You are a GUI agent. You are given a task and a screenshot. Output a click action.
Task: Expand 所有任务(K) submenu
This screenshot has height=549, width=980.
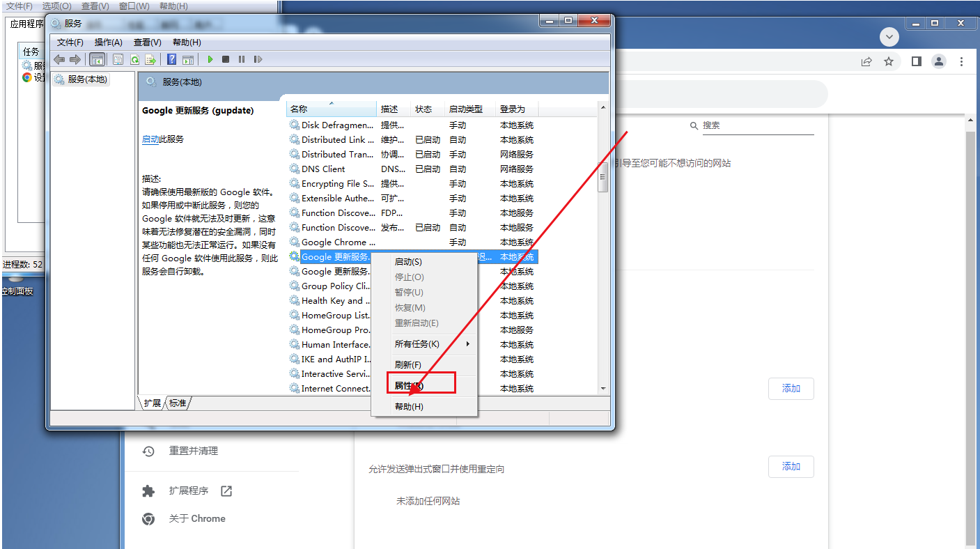(424, 344)
